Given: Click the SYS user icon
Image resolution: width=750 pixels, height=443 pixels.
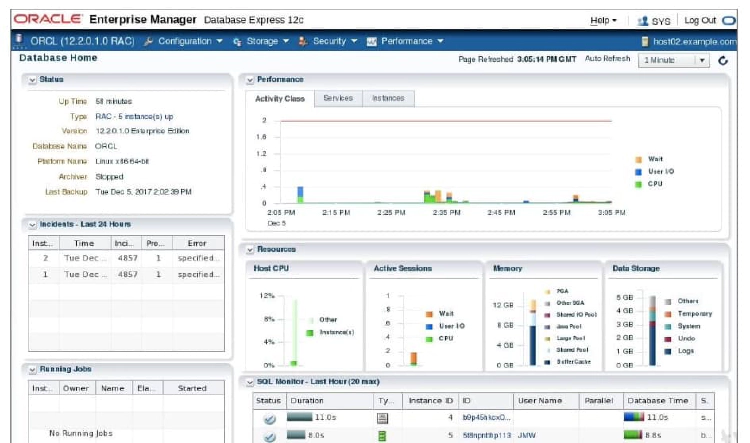Looking at the screenshot, I should (643, 21).
